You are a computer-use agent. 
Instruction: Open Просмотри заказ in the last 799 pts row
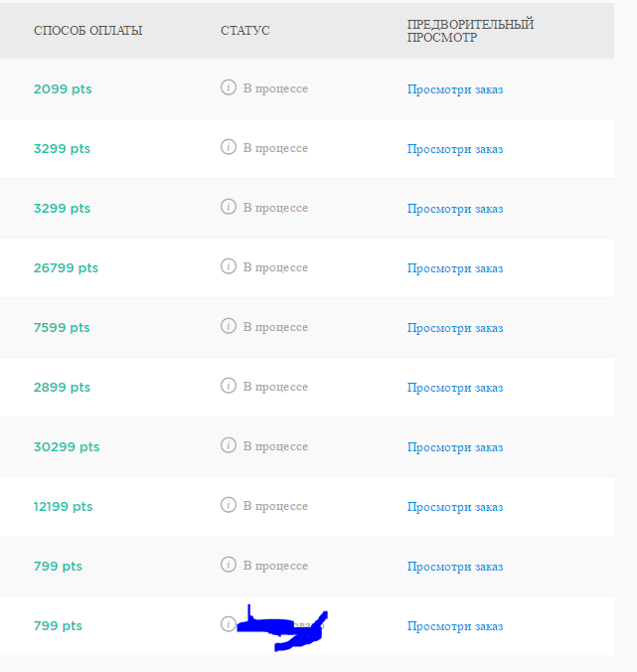point(455,626)
